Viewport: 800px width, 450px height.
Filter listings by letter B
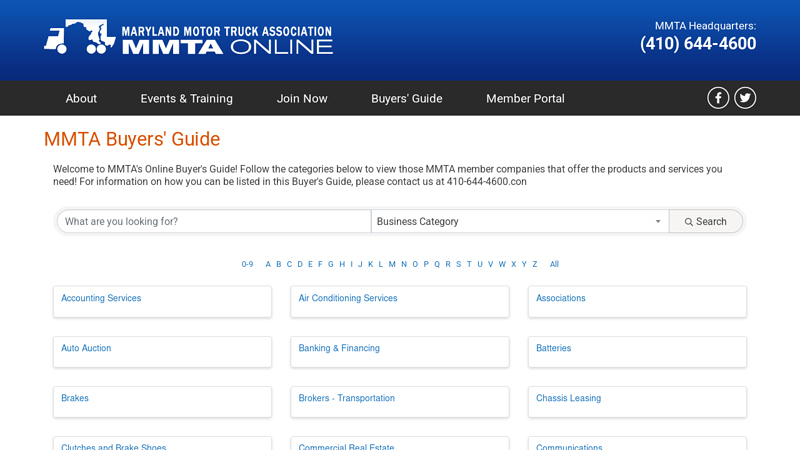(279, 264)
